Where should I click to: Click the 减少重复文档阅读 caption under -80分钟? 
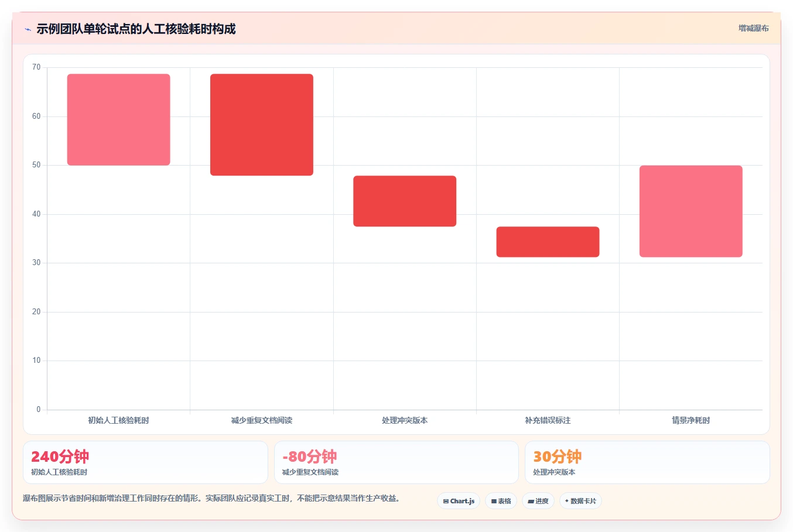pos(310,472)
